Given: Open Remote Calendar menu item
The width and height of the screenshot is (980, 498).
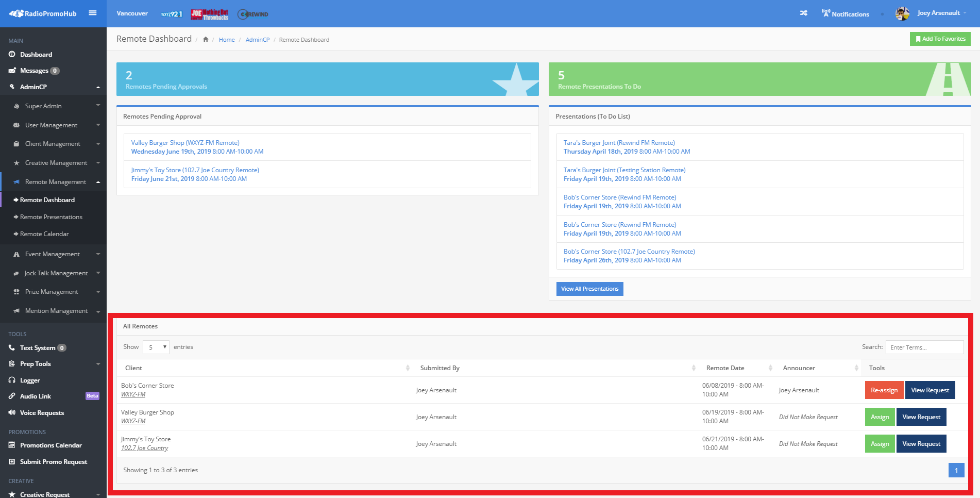Looking at the screenshot, I should point(44,234).
